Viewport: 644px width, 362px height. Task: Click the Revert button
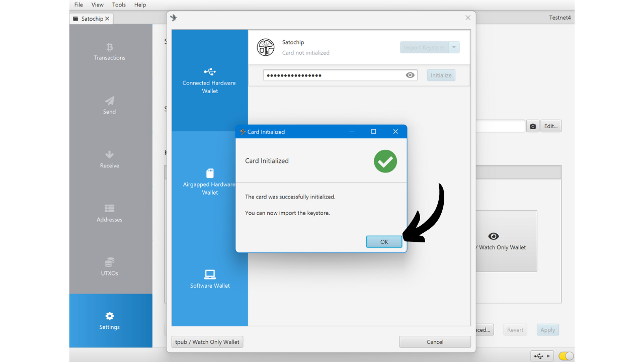(515, 330)
